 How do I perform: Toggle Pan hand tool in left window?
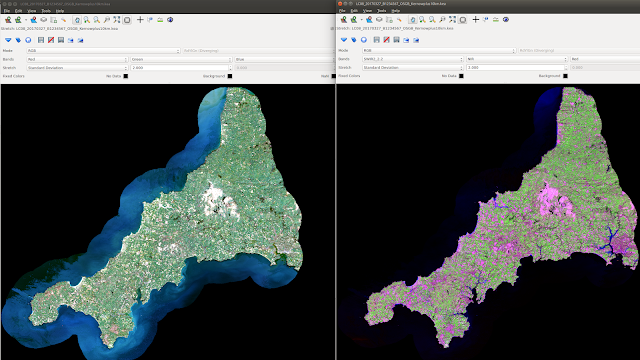[77, 20]
